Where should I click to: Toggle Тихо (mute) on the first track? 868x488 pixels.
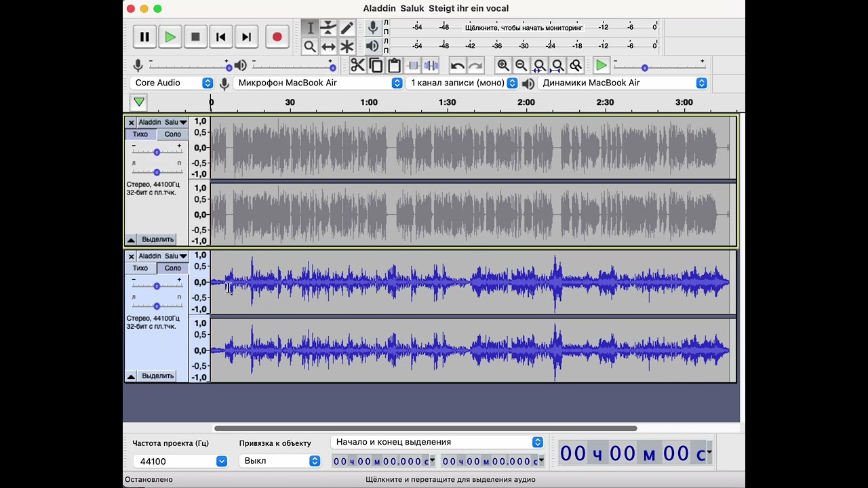click(x=140, y=134)
